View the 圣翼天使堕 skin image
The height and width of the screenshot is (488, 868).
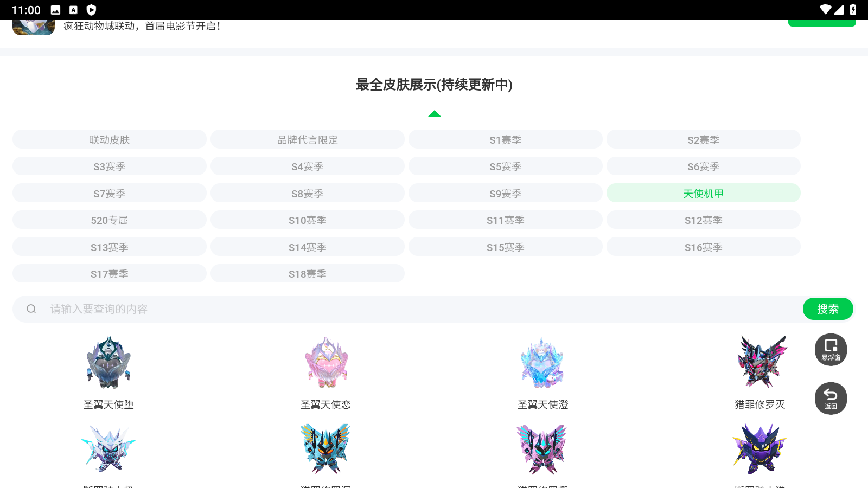(108, 362)
